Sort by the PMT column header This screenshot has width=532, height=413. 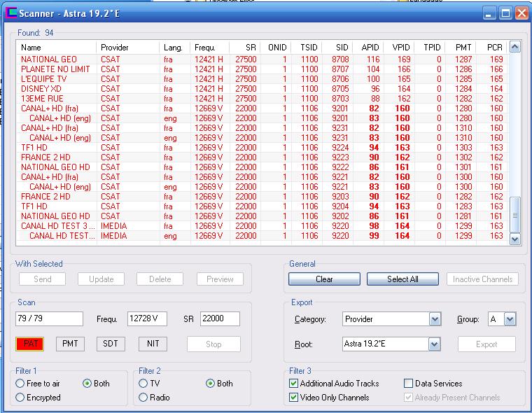[x=461, y=48]
